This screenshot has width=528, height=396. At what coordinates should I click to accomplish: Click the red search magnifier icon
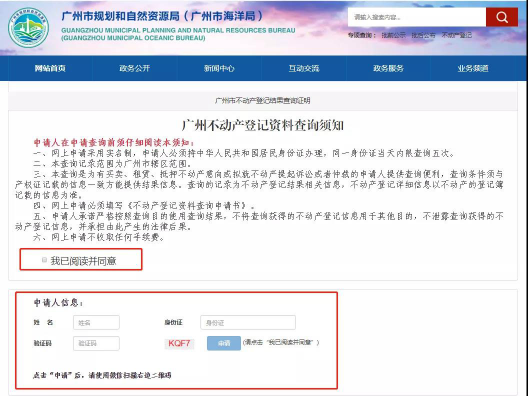[502, 17]
